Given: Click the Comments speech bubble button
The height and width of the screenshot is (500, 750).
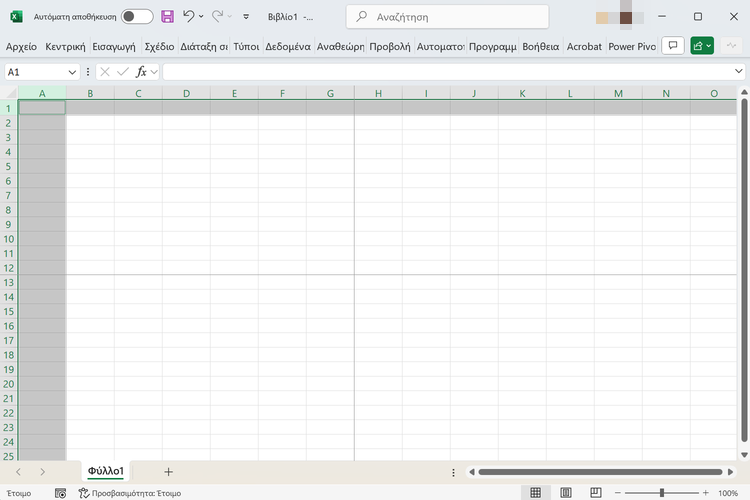Looking at the screenshot, I should 673,46.
